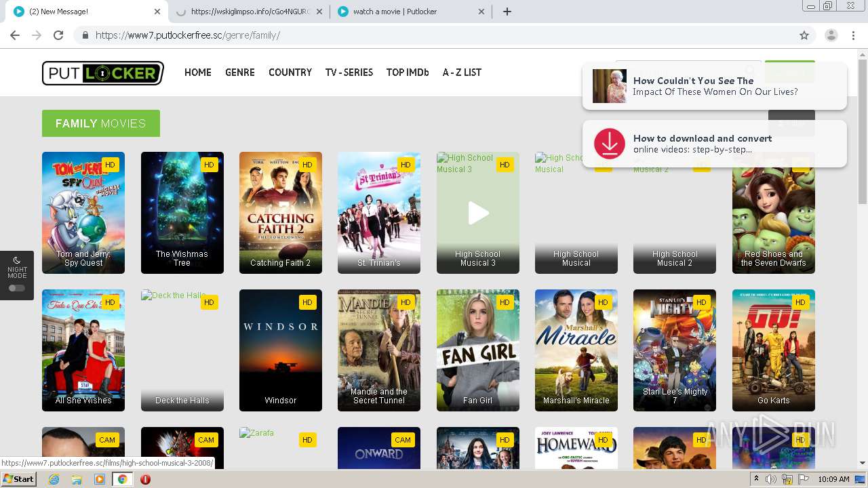Click the network tray icon
This screenshot has height=488, width=868.
pos(787,479)
